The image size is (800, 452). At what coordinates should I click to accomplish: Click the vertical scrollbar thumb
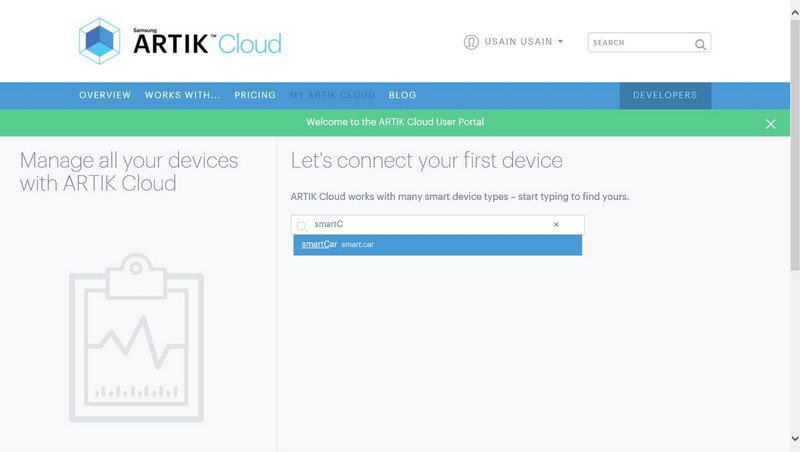(795, 145)
